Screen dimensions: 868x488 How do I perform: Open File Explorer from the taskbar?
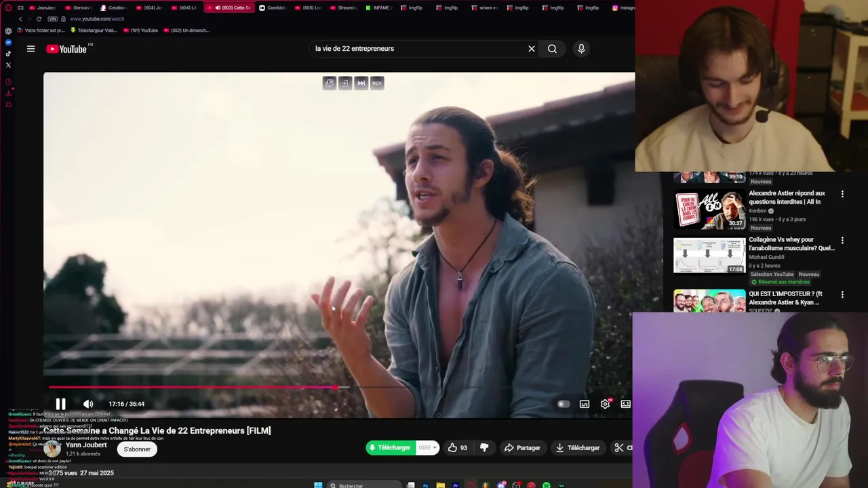[441, 485]
